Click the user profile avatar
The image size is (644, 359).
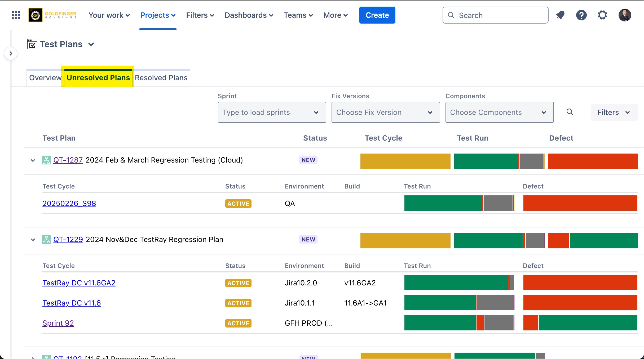click(x=625, y=15)
